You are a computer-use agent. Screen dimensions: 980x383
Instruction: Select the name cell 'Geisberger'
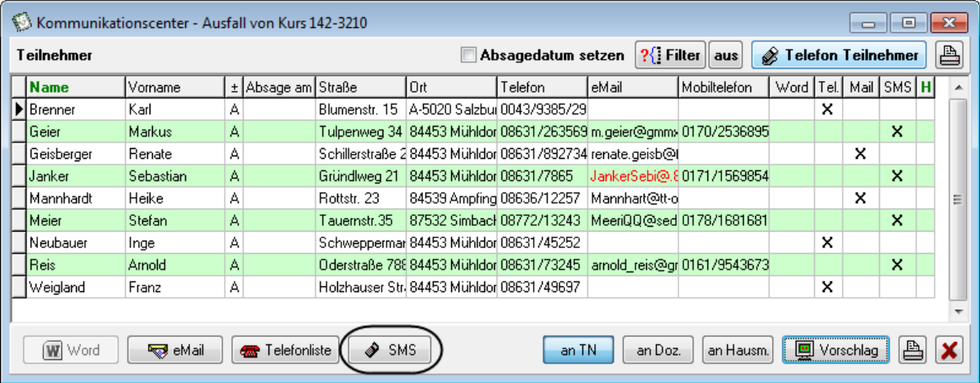pyautogui.click(x=76, y=154)
